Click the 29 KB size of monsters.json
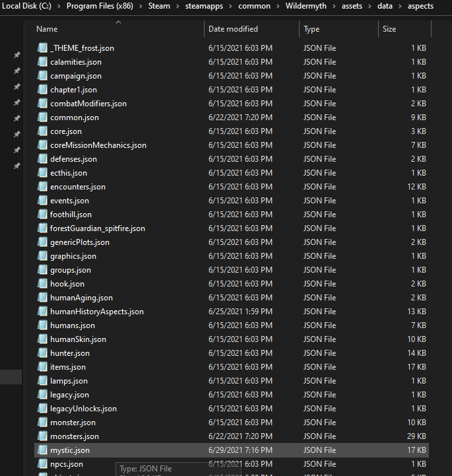 [416, 436]
